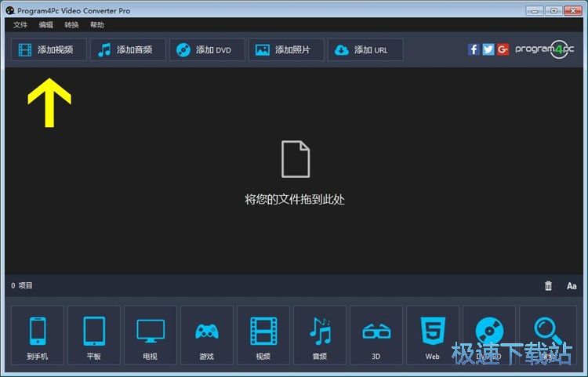
Task: Select the 3D output category
Action: [x=376, y=335]
